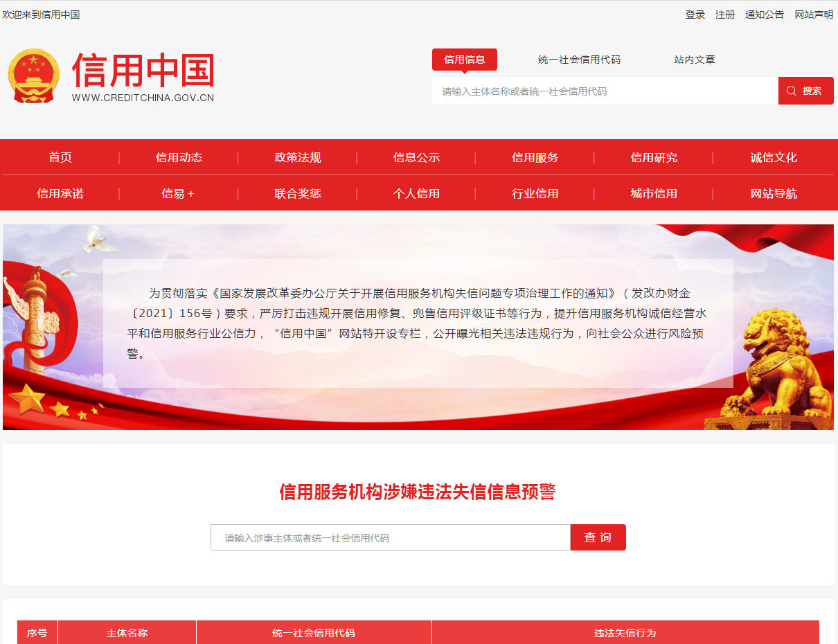Switch to 统一社会信用代码 search tab

tap(579, 60)
